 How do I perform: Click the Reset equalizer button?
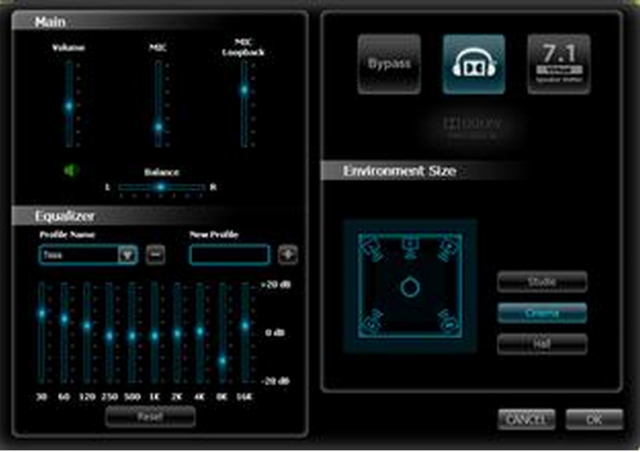tap(151, 417)
